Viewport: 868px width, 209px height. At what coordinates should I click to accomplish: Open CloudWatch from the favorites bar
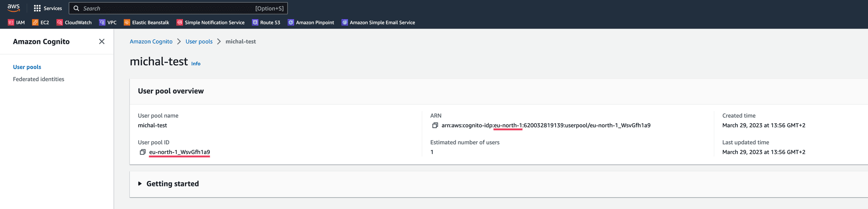tap(74, 23)
